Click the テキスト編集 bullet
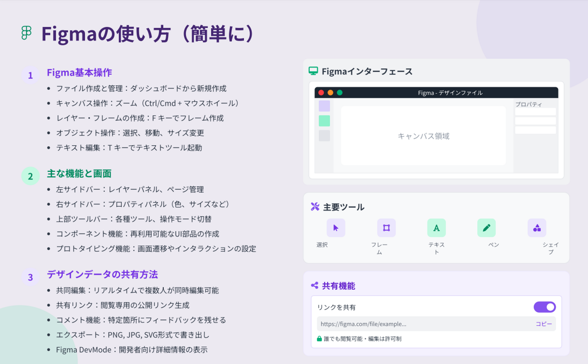The image size is (588, 364). (129, 147)
